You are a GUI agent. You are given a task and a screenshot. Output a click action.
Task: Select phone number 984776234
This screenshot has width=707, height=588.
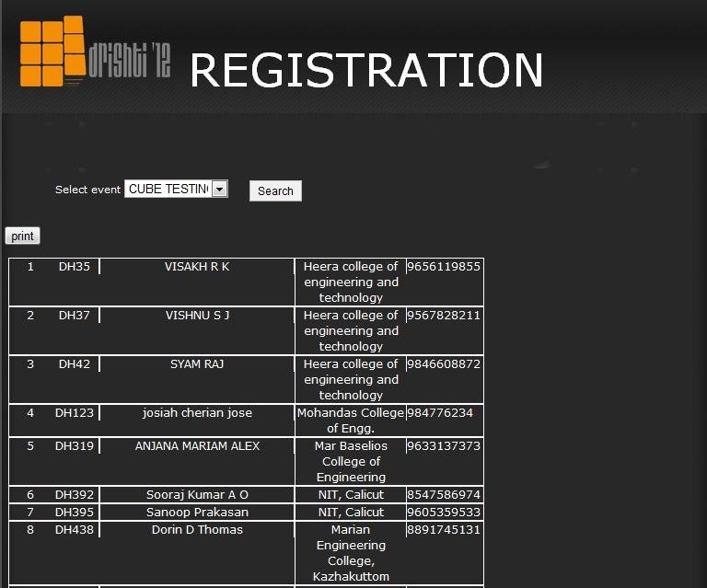[x=440, y=412]
